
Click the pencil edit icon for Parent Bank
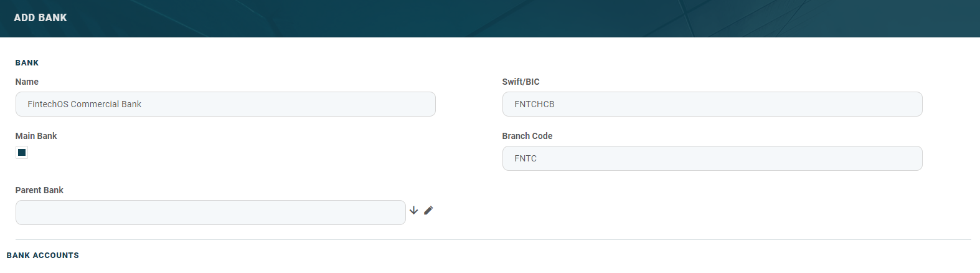tap(428, 211)
